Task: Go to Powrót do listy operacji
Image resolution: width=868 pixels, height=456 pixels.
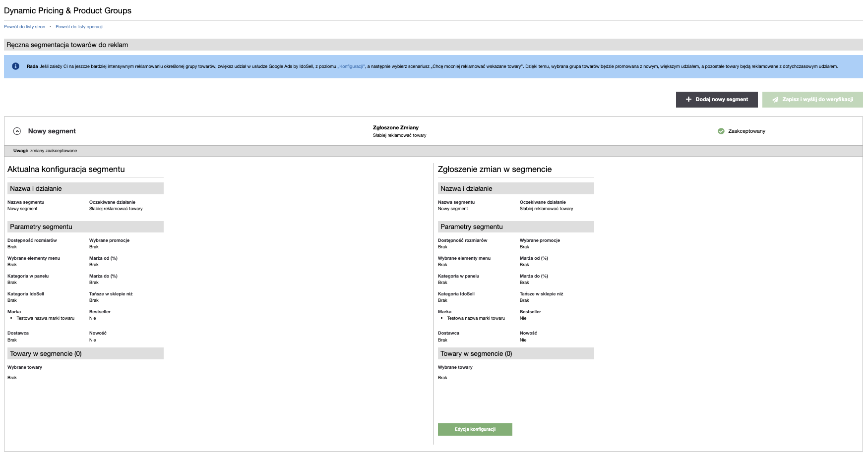Action: click(x=79, y=27)
